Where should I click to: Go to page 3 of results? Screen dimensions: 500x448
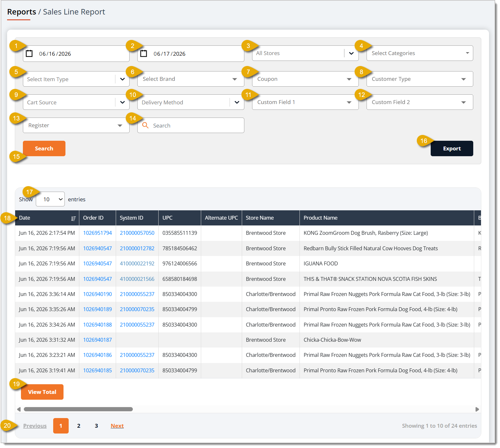pos(96,426)
